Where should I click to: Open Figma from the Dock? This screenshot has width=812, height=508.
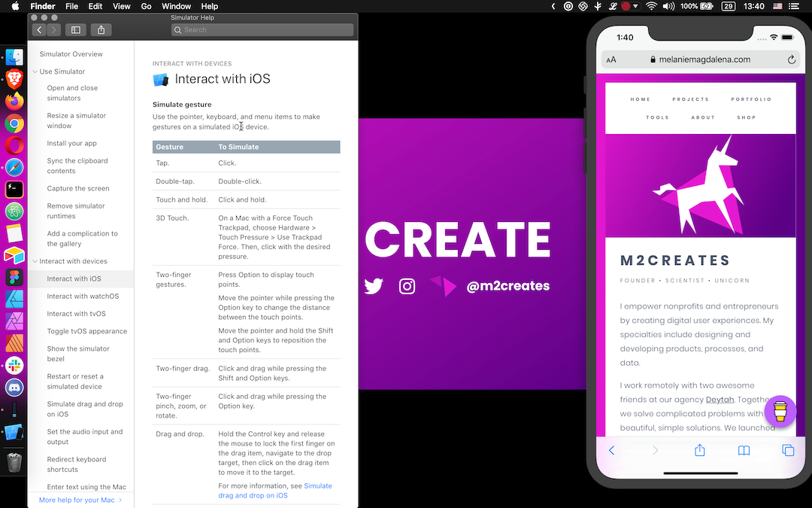[14, 278]
